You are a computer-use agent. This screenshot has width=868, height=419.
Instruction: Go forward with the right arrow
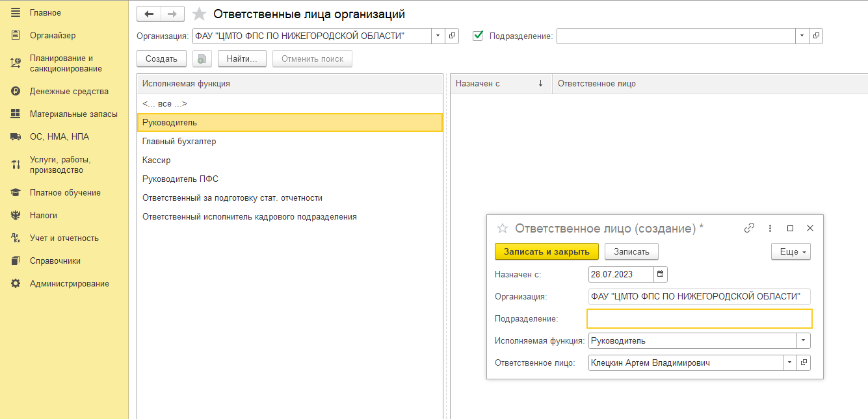[x=172, y=14]
